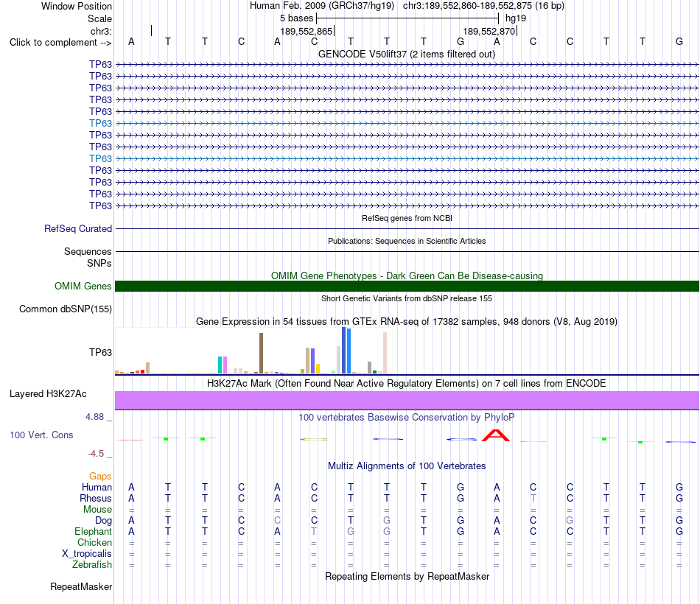Screen dimensions: 700x604
Task: Click the tallest dark blue GTEx expression bar
Action: pos(344,351)
